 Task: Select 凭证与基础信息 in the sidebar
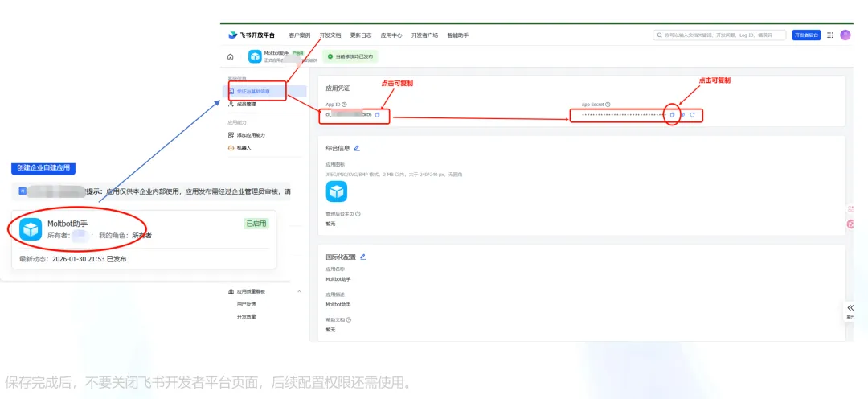264,91
